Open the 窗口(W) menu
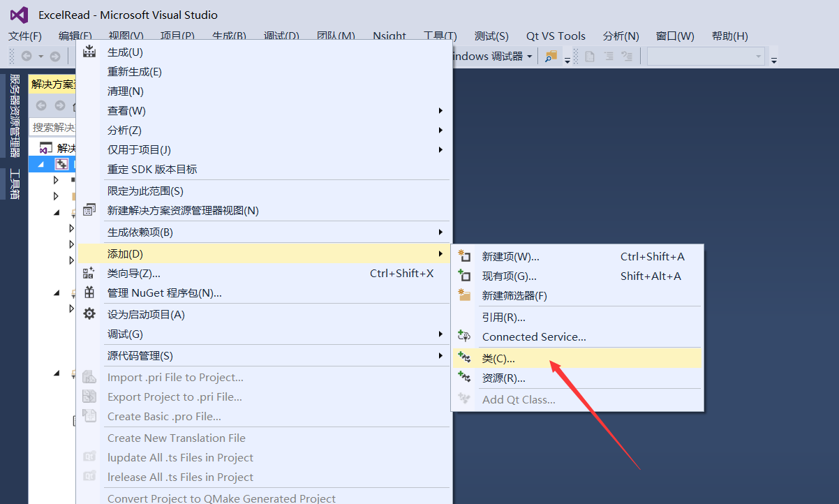The height and width of the screenshot is (504, 839). coord(675,36)
